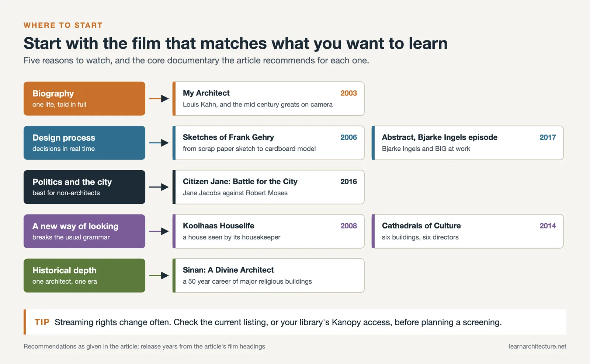
Task: Click the main title 'Start with the film'
Action: tap(236, 43)
